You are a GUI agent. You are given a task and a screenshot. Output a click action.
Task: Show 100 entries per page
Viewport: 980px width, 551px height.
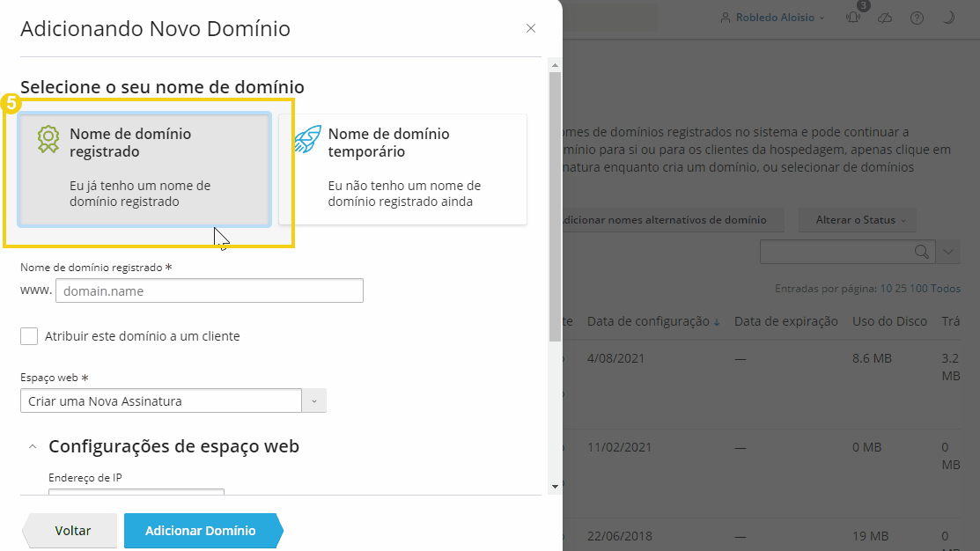tap(918, 289)
